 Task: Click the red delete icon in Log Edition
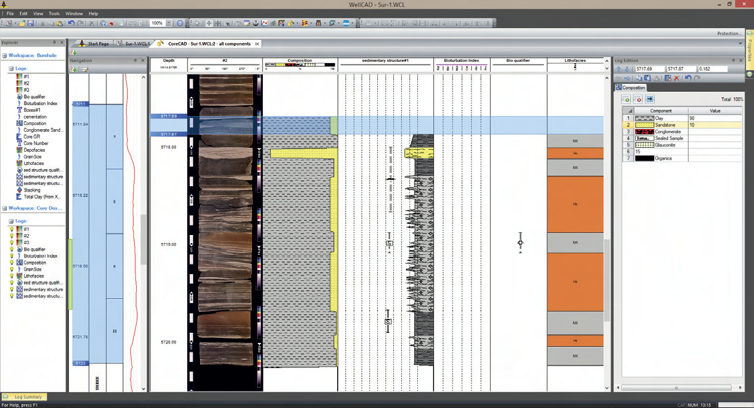[677, 78]
